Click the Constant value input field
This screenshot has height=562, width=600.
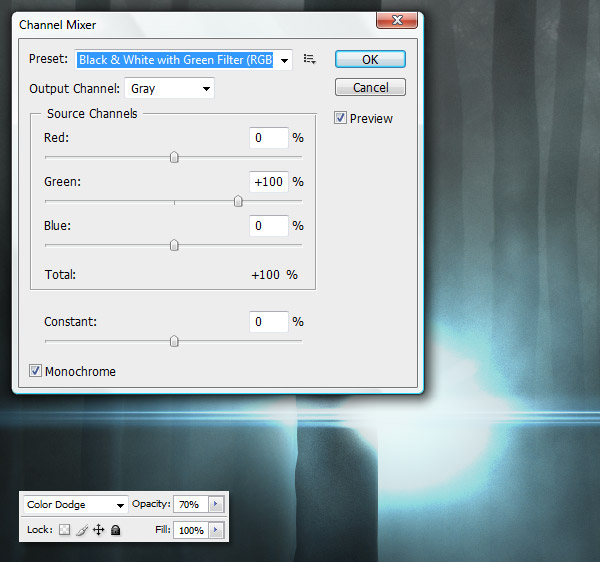pos(269,322)
